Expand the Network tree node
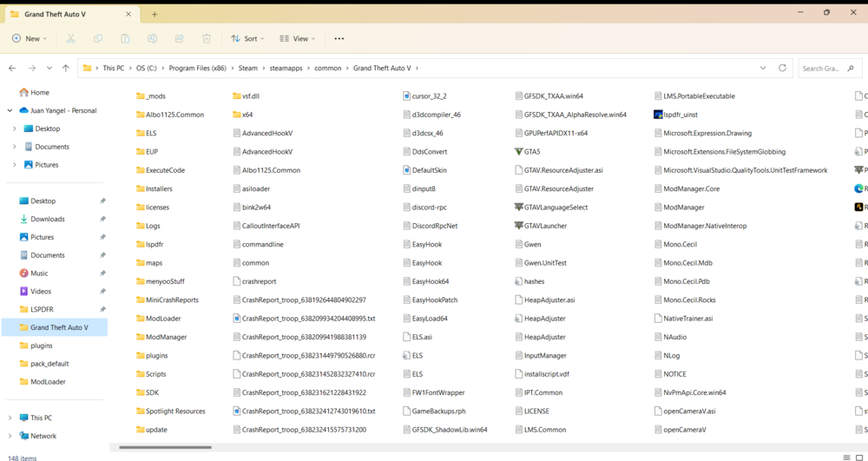The width and height of the screenshot is (868, 461). [x=10, y=436]
